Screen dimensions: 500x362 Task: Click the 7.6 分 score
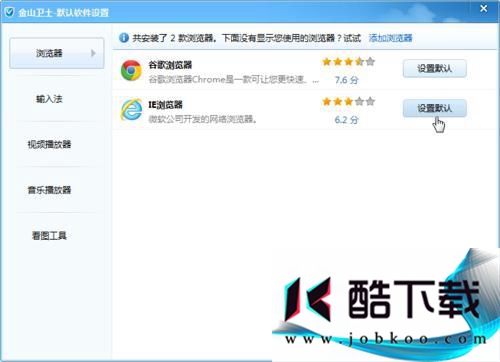[x=347, y=80]
